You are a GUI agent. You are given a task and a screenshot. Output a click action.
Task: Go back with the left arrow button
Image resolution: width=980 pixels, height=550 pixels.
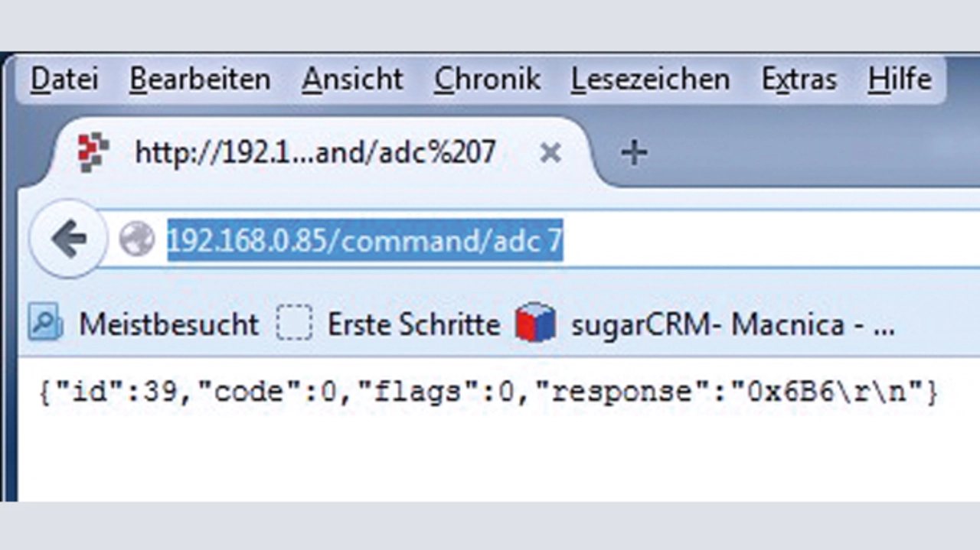[x=69, y=240]
